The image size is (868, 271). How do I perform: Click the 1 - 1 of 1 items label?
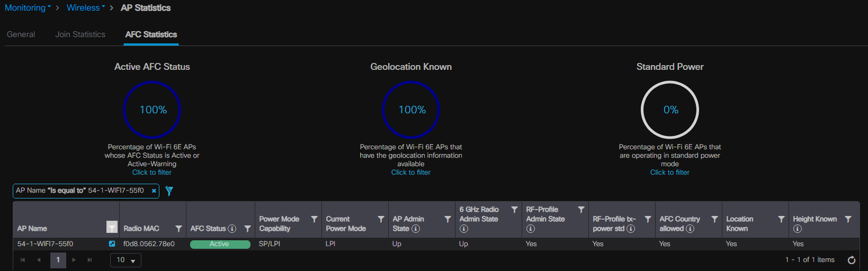pos(810,260)
